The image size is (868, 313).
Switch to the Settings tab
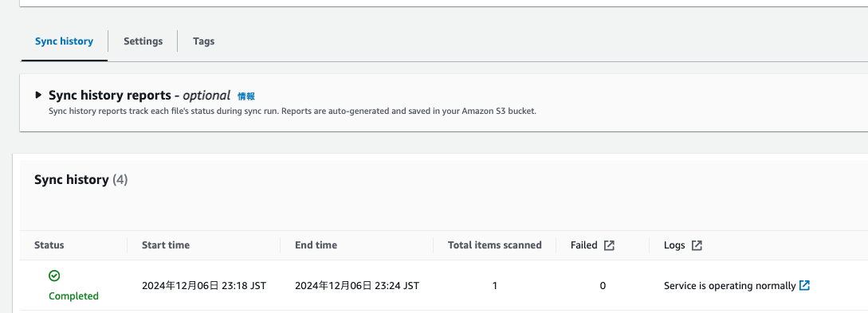click(x=143, y=41)
